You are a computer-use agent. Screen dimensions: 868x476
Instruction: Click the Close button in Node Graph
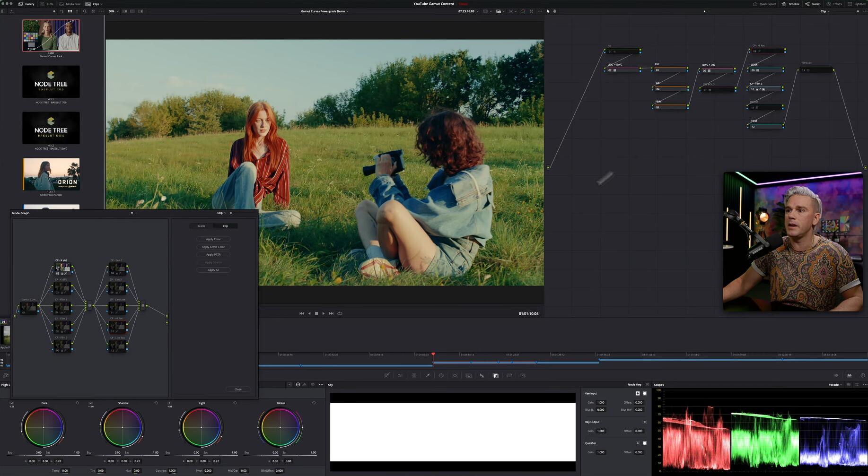[238, 389]
